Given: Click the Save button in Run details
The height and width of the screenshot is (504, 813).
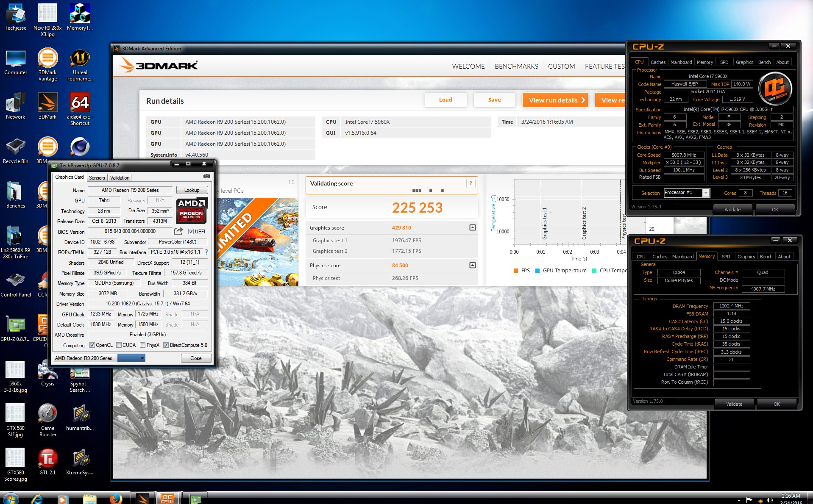Looking at the screenshot, I should click(x=494, y=100).
